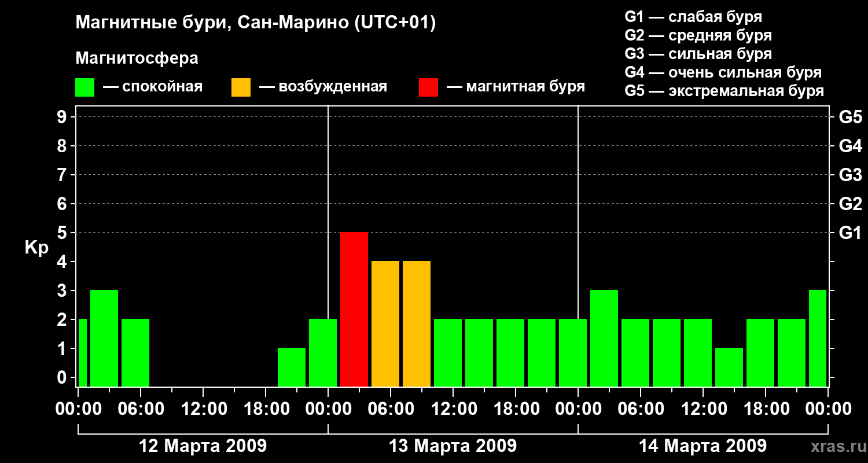Click the '06:00' time label of 14 Марта
The image size is (868, 463).
[x=641, y=409]
